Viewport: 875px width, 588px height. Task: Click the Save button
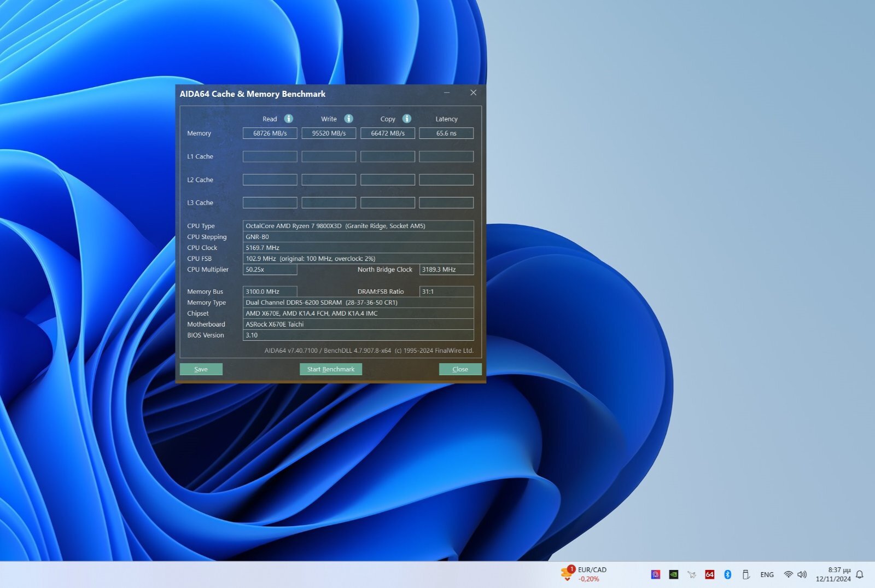[201, 369]
